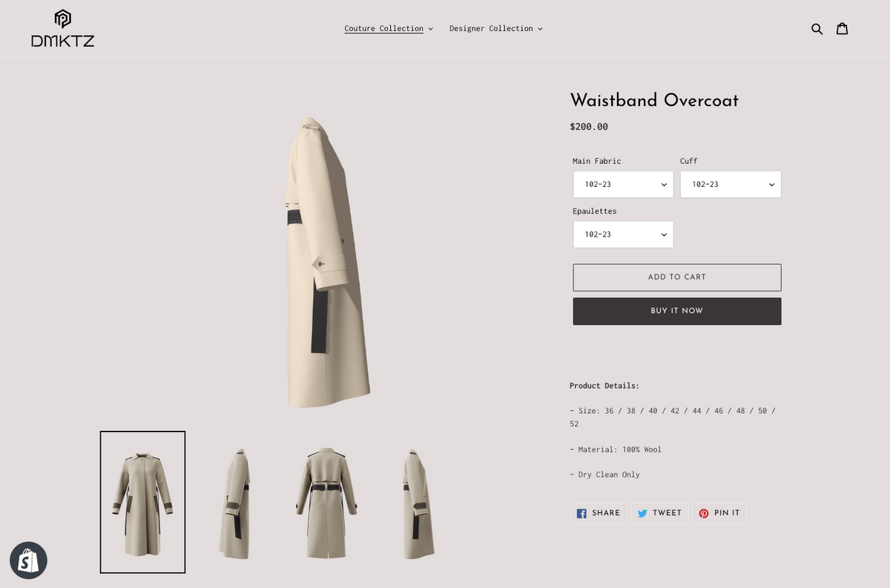Select the fourth coat thumbnail
Screen dimensions: 890x588
(419, 502)
